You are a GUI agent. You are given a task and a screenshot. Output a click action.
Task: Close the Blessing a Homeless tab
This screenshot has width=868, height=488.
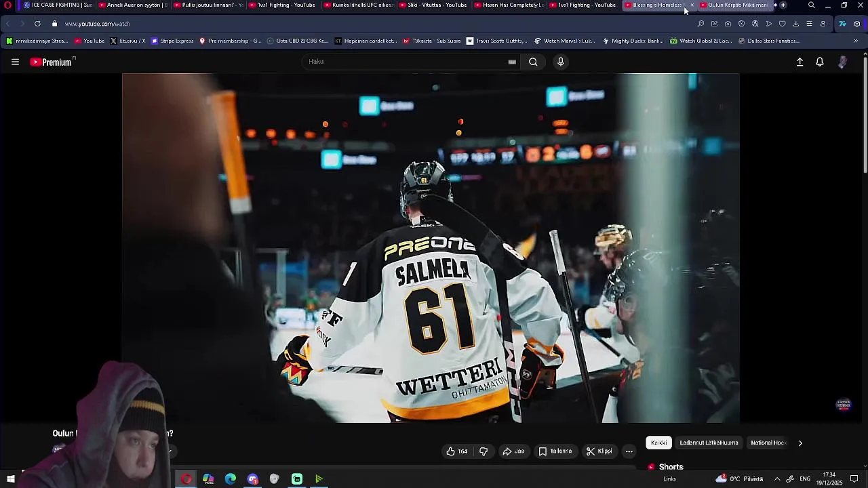(x=692, y=5)
